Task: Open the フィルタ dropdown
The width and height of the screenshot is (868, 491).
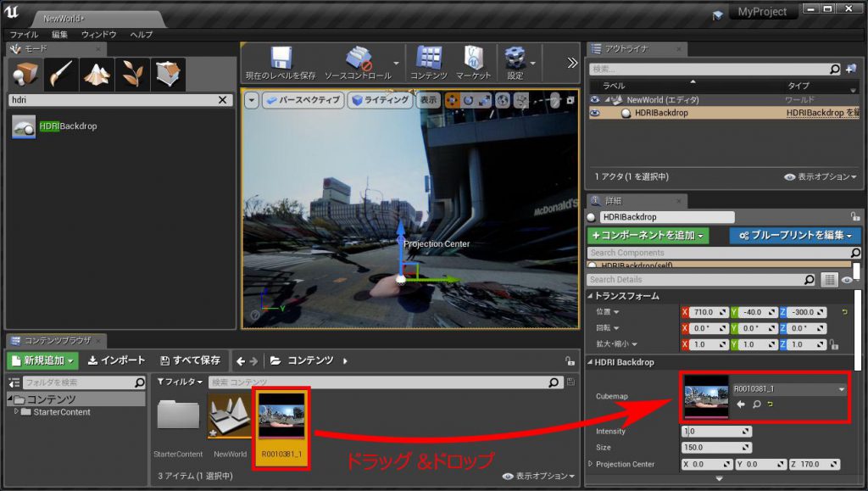Action: (x=180, y=382)
